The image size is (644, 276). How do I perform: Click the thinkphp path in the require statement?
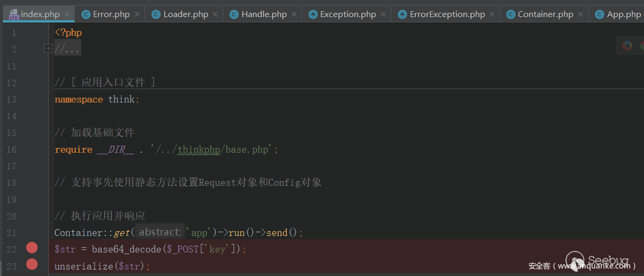click(194, 150)
